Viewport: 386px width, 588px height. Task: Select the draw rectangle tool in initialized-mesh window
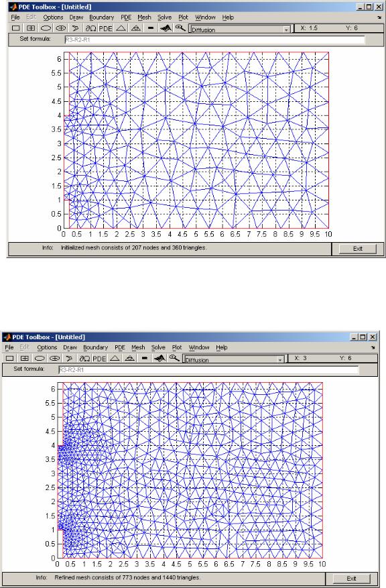[15, 28]
